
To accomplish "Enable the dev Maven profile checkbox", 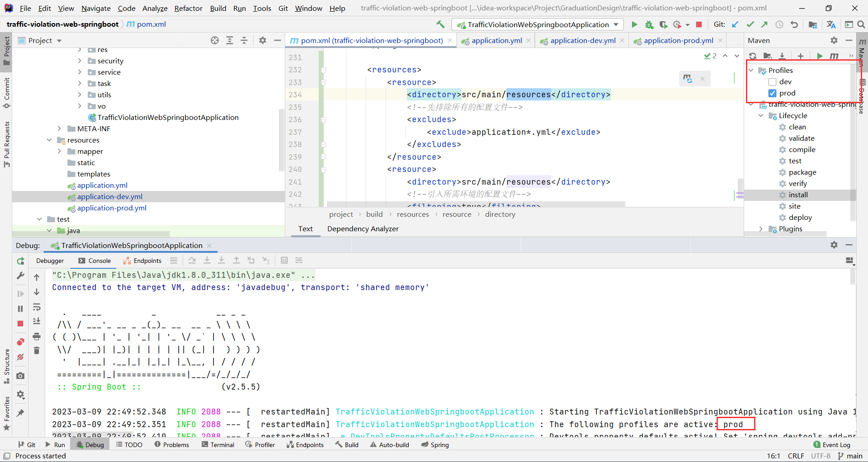I will click(x=772, y=82).
